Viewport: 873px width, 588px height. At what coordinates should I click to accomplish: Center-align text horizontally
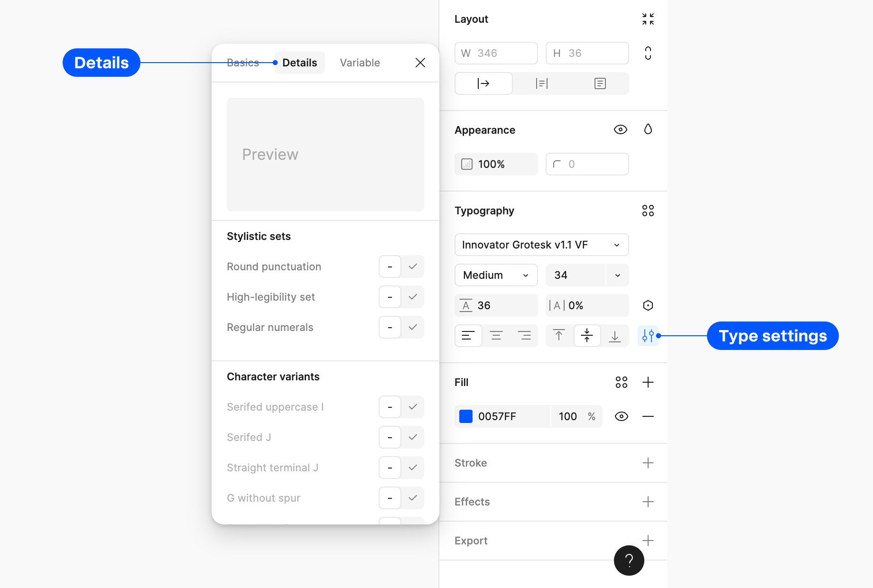coord(496,336)
